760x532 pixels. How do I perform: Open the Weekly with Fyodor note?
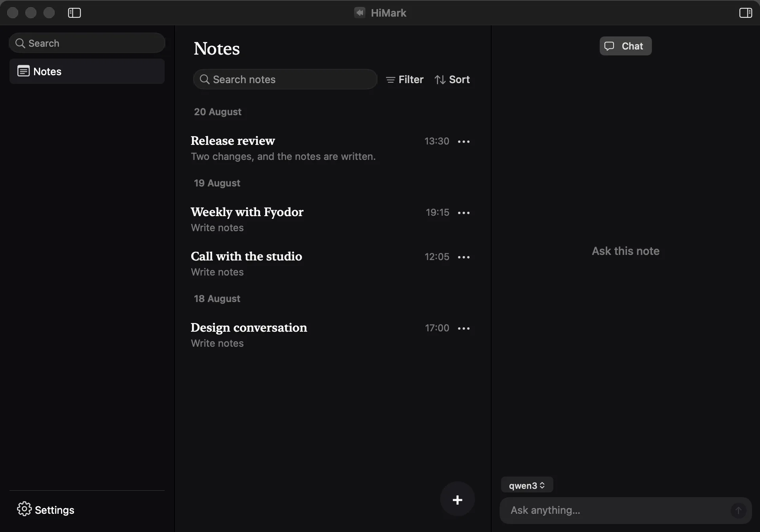[247, 212]
